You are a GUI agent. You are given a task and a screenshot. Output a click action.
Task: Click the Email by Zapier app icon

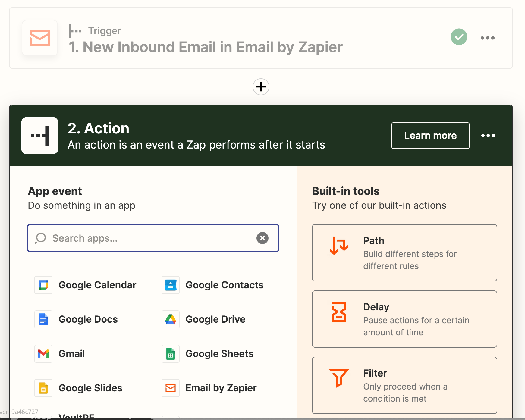click(171, 388)
